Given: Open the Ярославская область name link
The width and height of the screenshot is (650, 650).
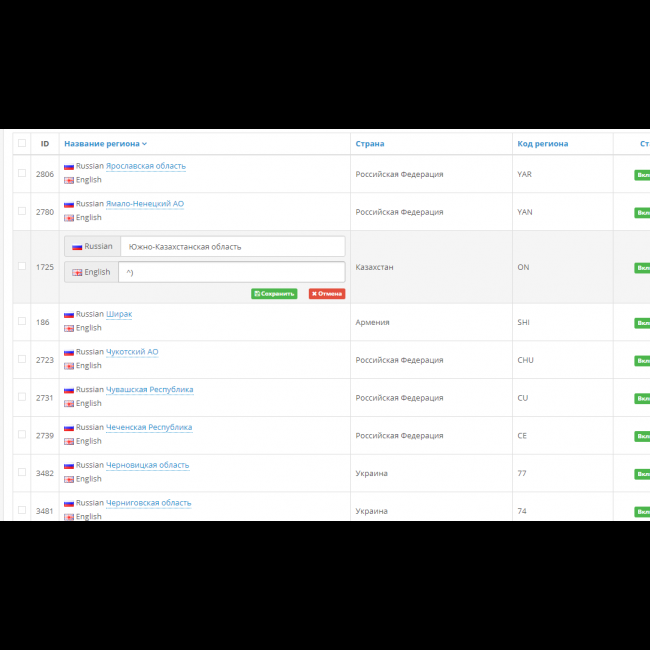Looking at the screenshot, I should pos(145,166).
